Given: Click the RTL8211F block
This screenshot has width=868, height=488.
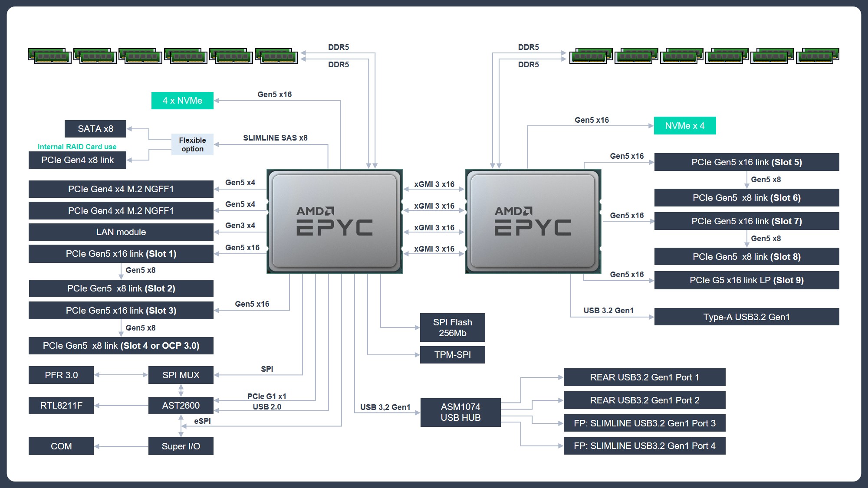Looking at the screenshot, I should 61,406.
